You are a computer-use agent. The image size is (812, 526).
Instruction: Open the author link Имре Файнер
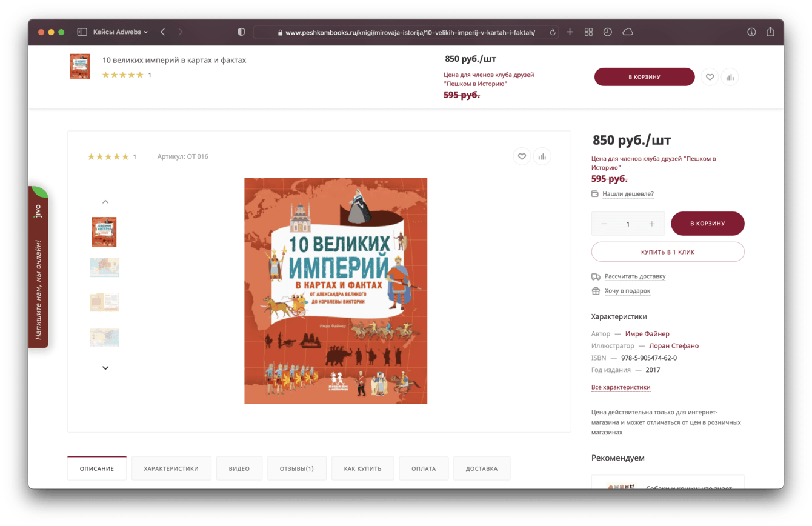647,334
